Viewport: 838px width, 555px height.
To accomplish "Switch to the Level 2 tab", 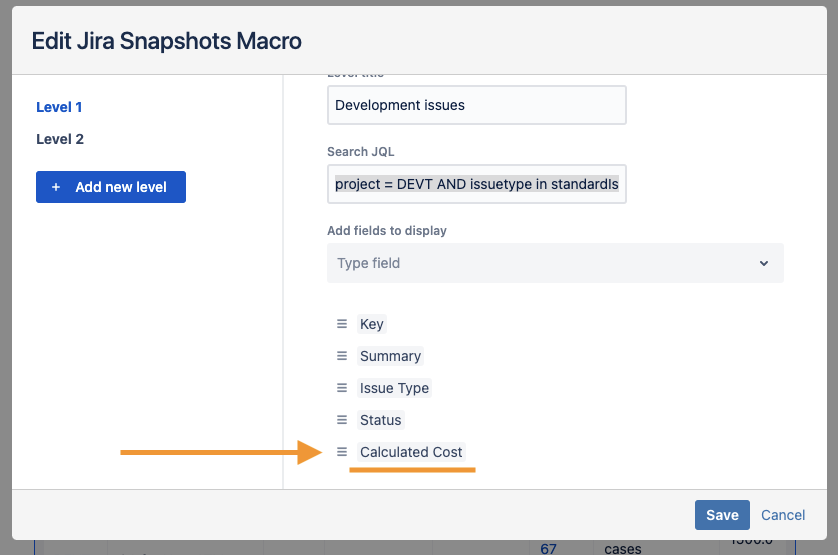I will click(x=60, y=139).
